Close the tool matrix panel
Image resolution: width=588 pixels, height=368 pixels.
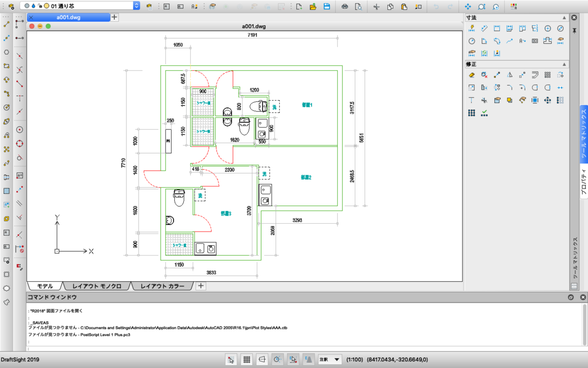[575, 18]
